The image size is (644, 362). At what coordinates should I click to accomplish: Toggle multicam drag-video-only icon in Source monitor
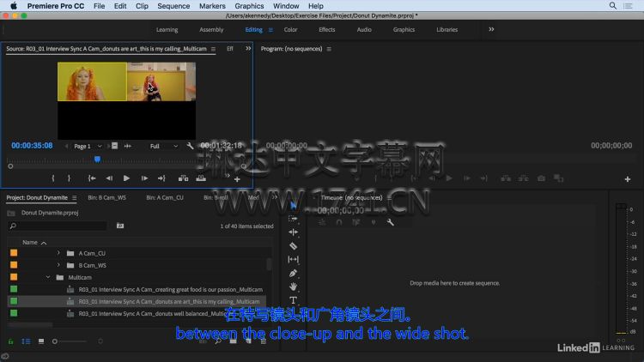point(114,146)
